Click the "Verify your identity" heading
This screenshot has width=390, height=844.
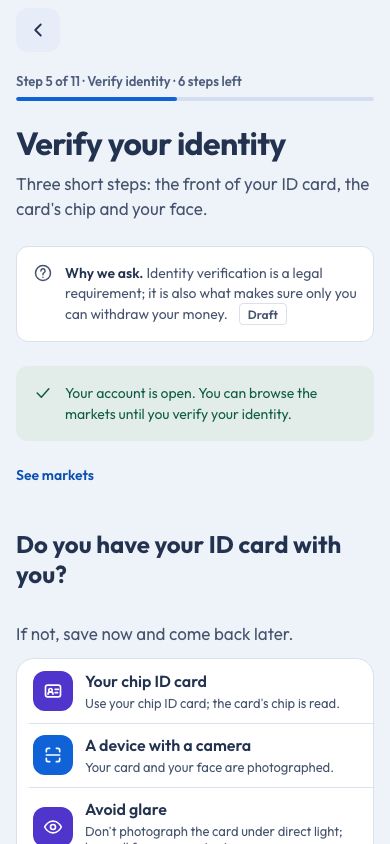[x=151, y=145]
